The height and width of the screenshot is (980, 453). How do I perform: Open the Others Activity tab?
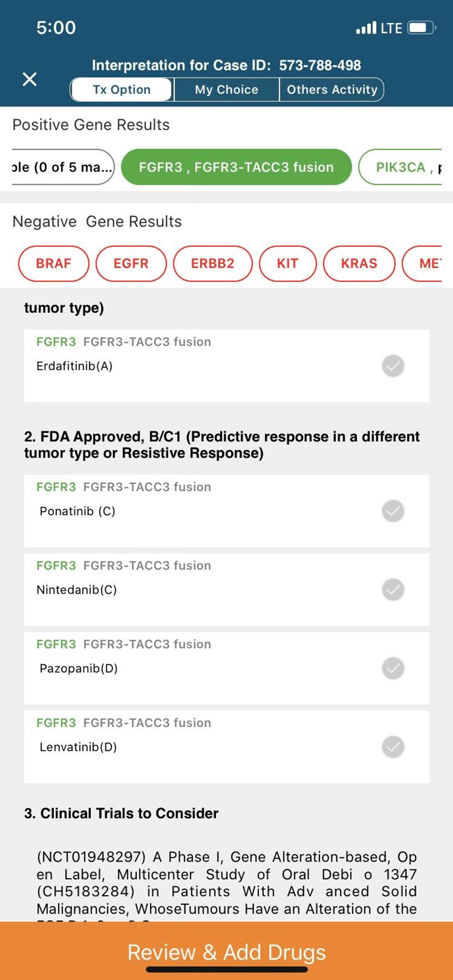click(332, 90)
